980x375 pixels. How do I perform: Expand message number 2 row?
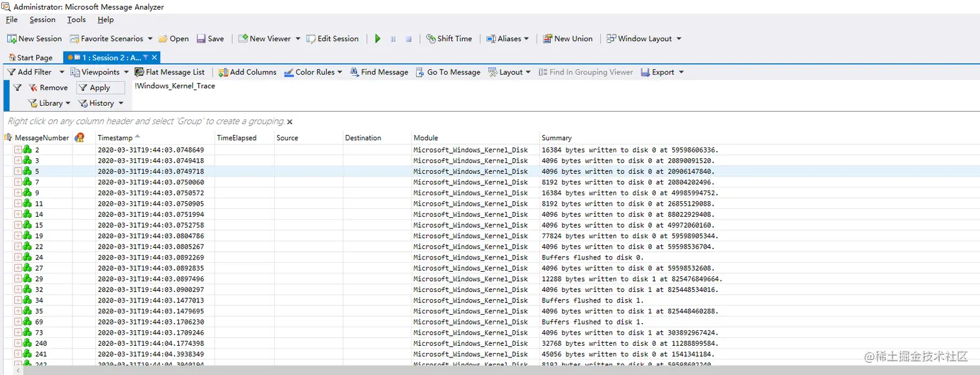click(x=17, y=150)
